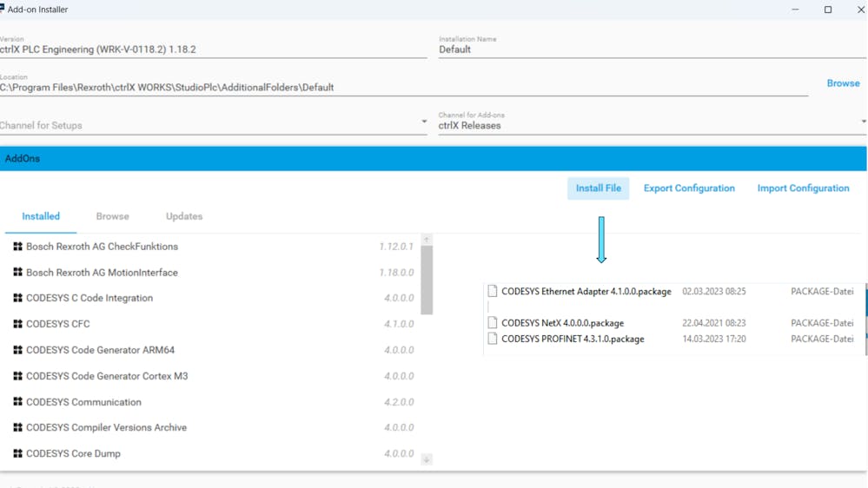Click the add-on list scroll up arrow
Viewport: 868px width, 488px height.
click(x=427, y=240)
